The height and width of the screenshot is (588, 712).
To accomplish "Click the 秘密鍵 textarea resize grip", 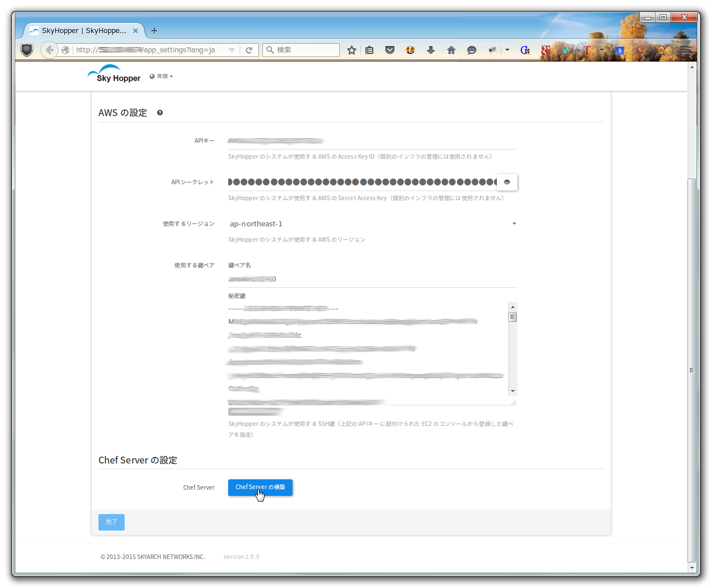I will (x=513, y=402).
